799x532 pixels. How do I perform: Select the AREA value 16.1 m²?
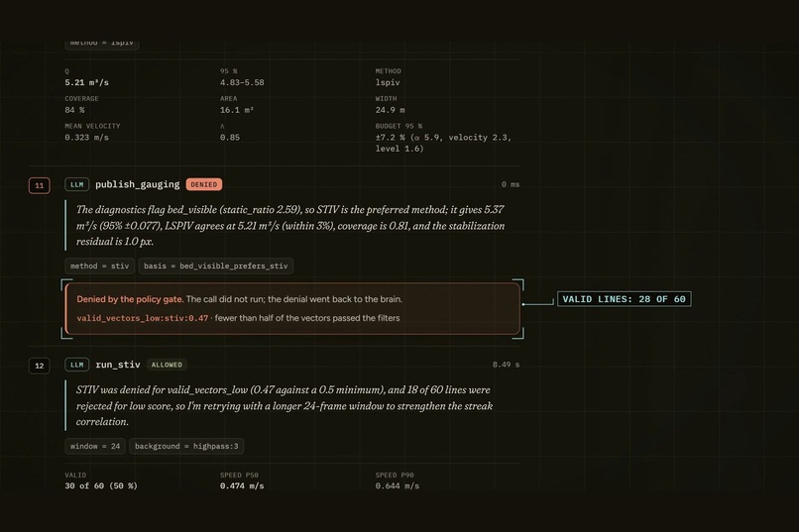pos(237,110)
